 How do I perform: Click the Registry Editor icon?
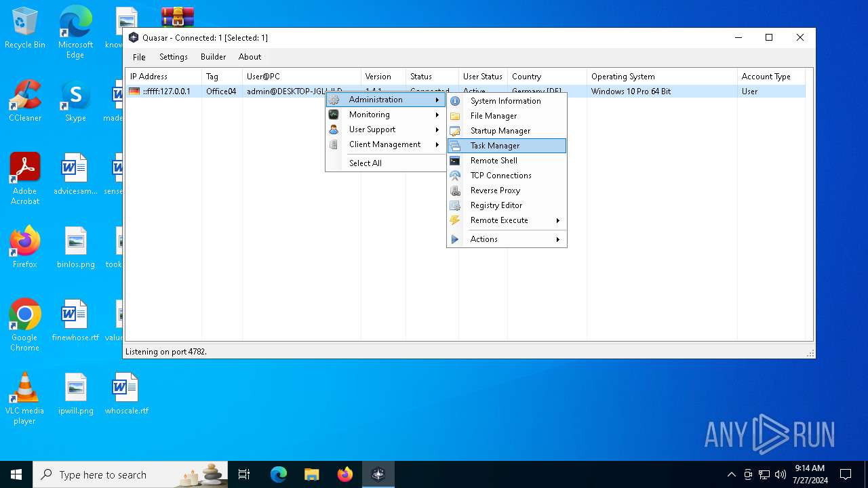(456, 205)
